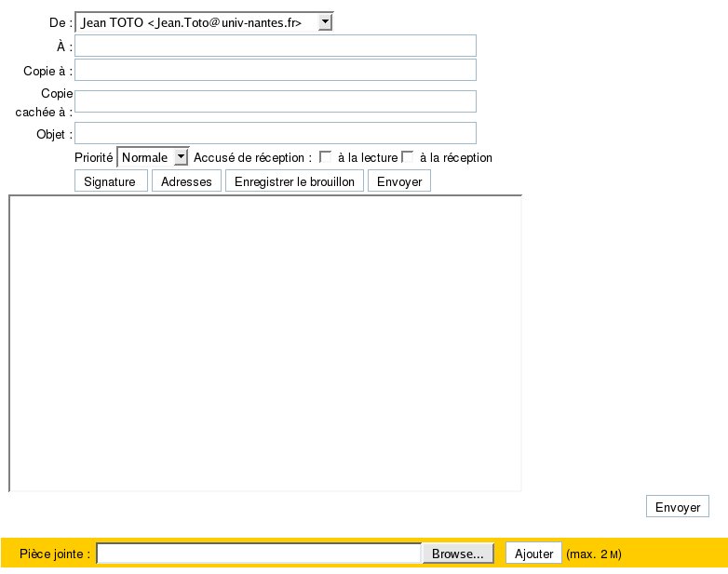
Task: Click the arrow on the sender selector
Action: tap(325, 22)
